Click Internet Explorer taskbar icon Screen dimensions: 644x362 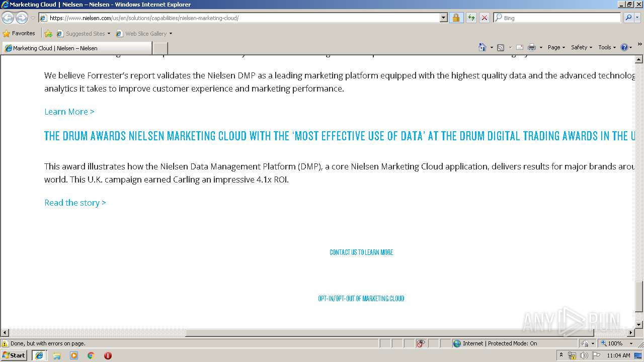click(x=39, y=355)
